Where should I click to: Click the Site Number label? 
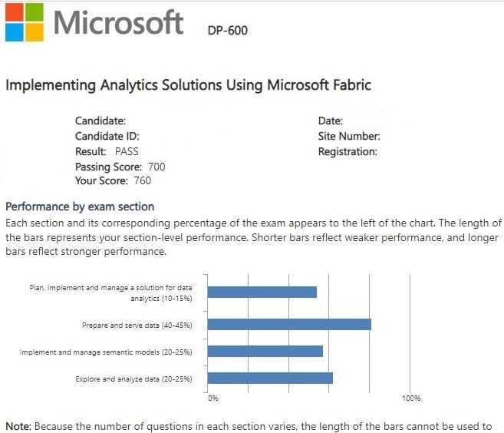pos(349,136)
